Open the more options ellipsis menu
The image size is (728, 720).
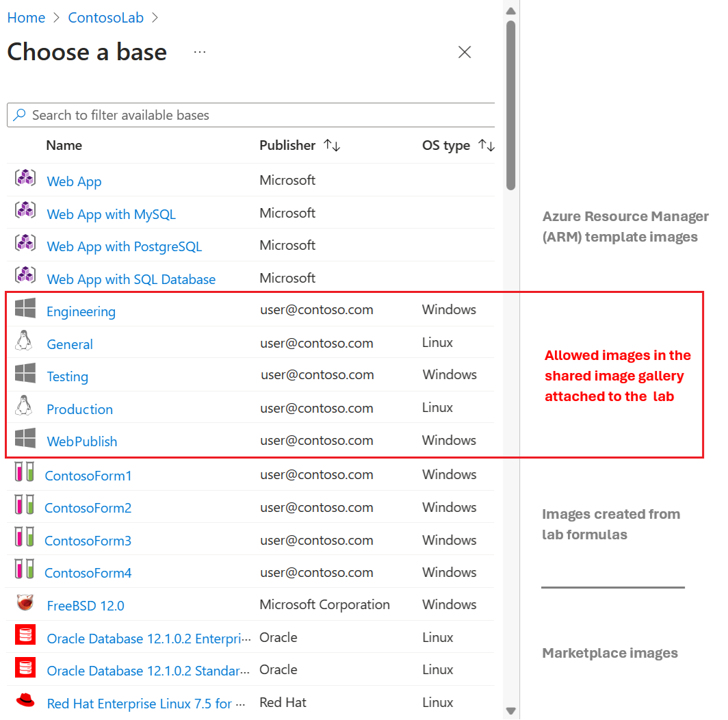[200, 52]
